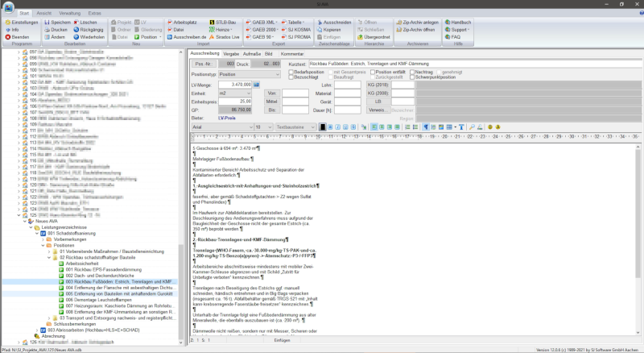Switch to the Verwaltung ribbon tab
This screenshot has width=644, height=353.
70,13
